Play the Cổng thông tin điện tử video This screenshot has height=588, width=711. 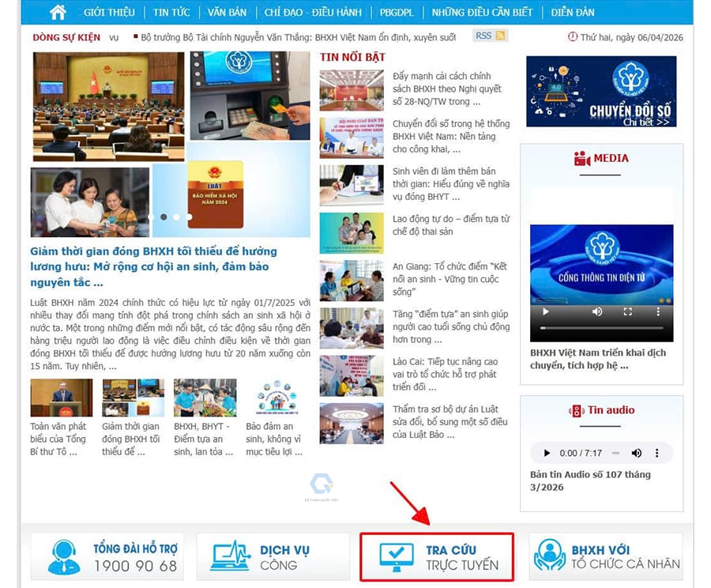click(x=545, y=311)
